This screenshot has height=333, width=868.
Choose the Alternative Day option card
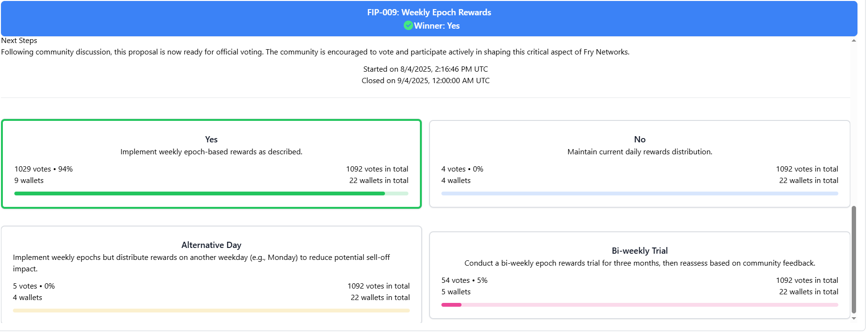[211, 275]
